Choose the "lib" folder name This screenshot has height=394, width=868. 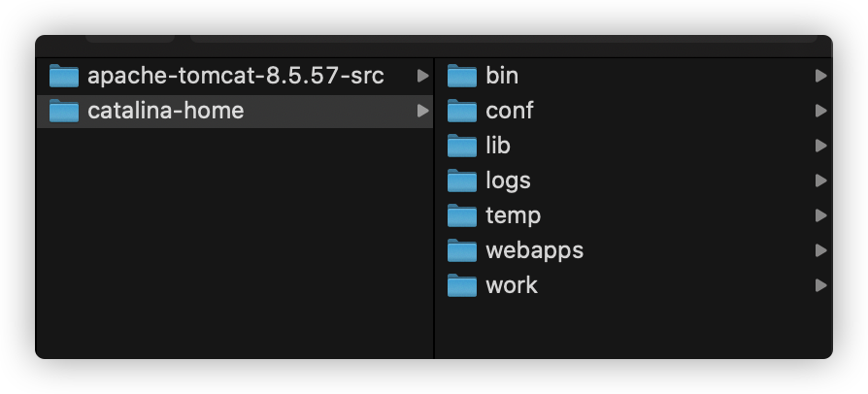[498, 146]
